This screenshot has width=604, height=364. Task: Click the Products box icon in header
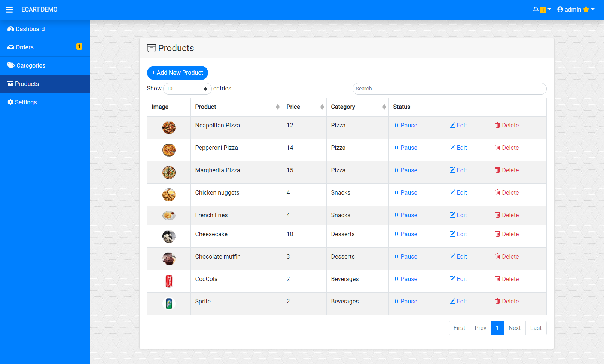tap(151, 48)
